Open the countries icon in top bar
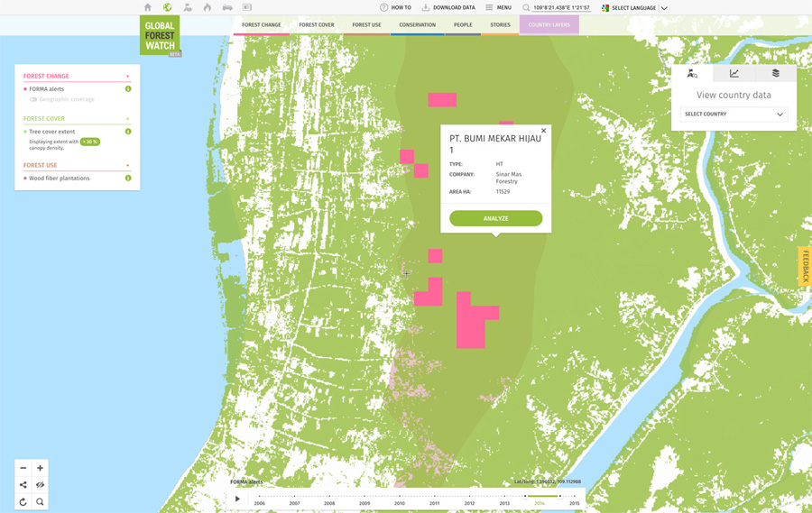This screenshot has height=513, width=812. click(x=188, y=7)
